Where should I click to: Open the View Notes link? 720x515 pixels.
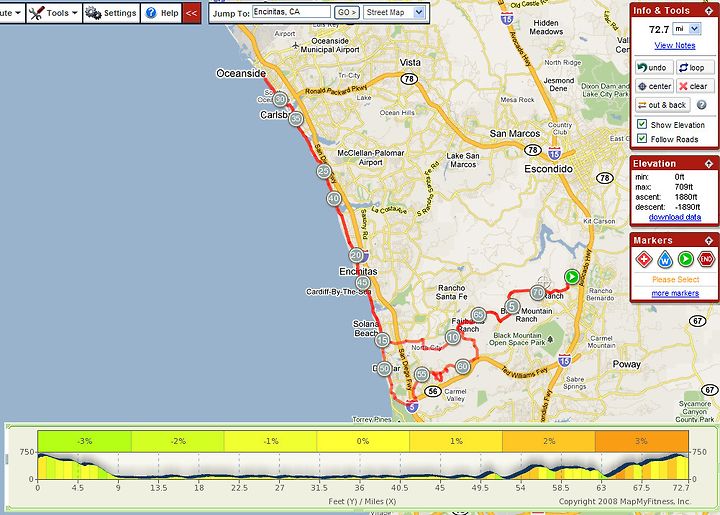coord(675,45)
